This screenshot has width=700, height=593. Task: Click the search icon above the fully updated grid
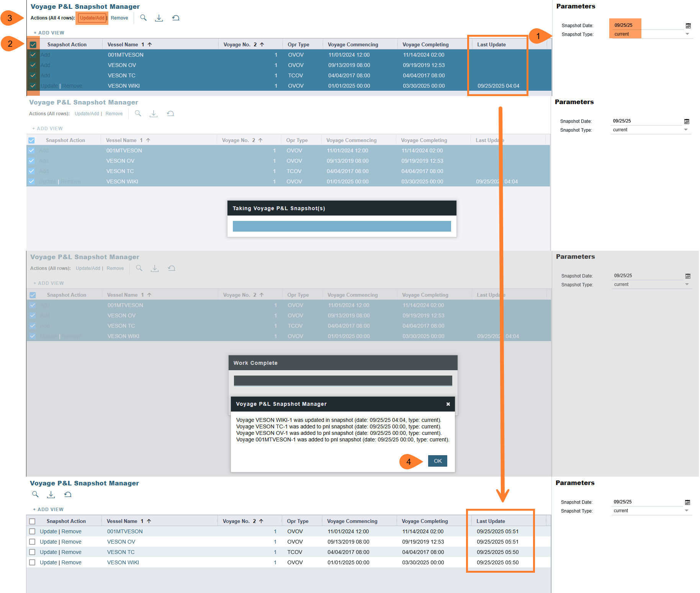[x=35, y=494]
